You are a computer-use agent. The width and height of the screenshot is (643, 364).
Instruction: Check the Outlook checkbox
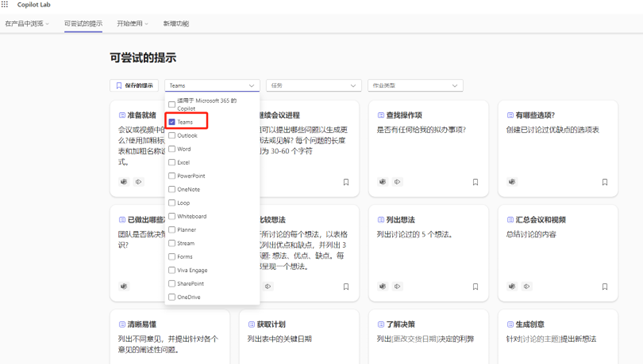point(172,135)
